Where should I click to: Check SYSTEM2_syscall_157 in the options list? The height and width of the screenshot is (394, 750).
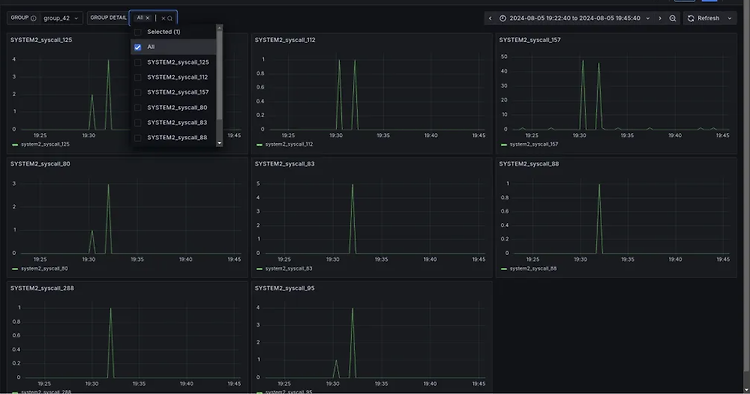coord(138,92)
